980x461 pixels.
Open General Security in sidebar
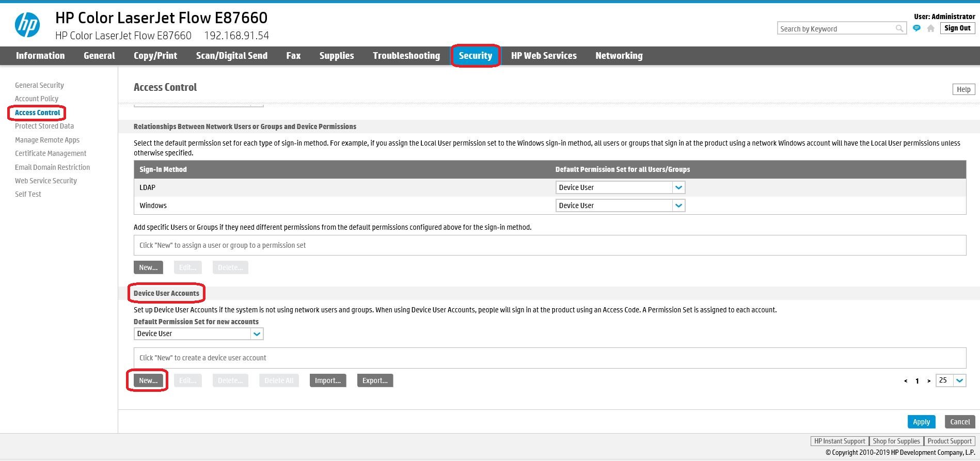click(x=39, y=85)
